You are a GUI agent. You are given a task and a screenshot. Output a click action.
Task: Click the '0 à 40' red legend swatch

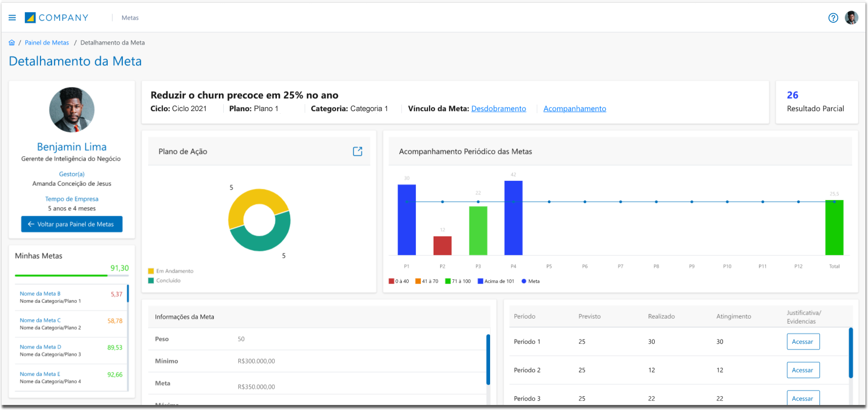point(391,281)
